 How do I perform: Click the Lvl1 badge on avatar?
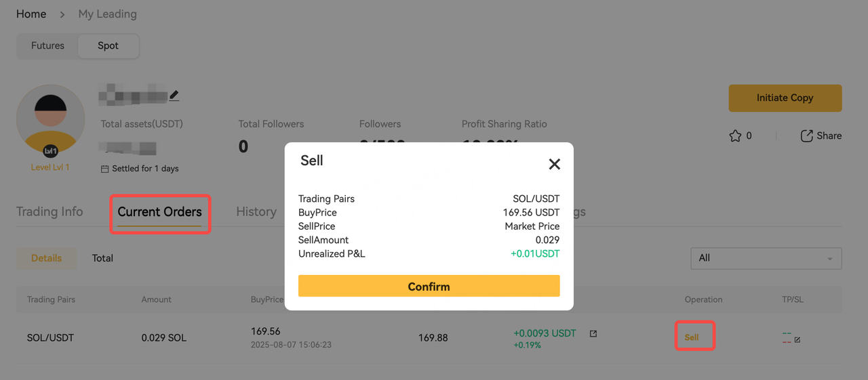51,151
